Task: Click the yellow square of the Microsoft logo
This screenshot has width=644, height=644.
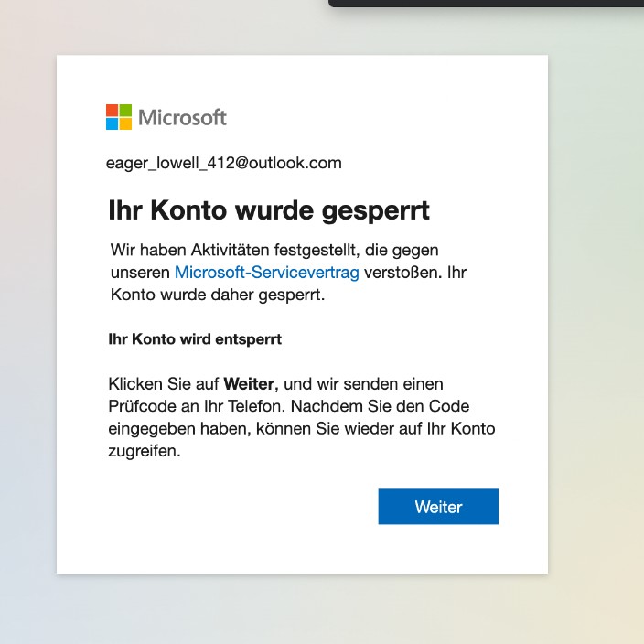Action: coord(125,124)
